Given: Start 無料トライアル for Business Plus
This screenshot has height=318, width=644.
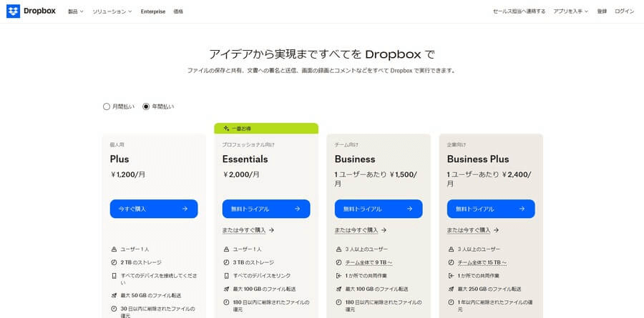Looking at the screenshot, I should click(x=491, y=209).
